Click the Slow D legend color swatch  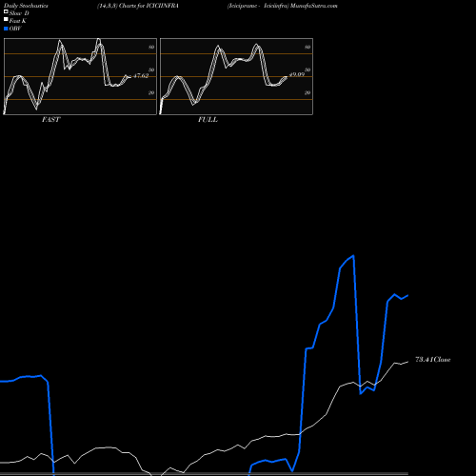6,12
